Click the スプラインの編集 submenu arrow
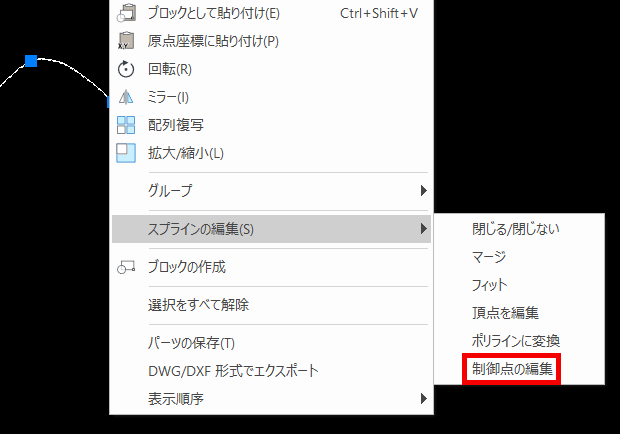This screenshot has width=620, height=434. [423, 229]
